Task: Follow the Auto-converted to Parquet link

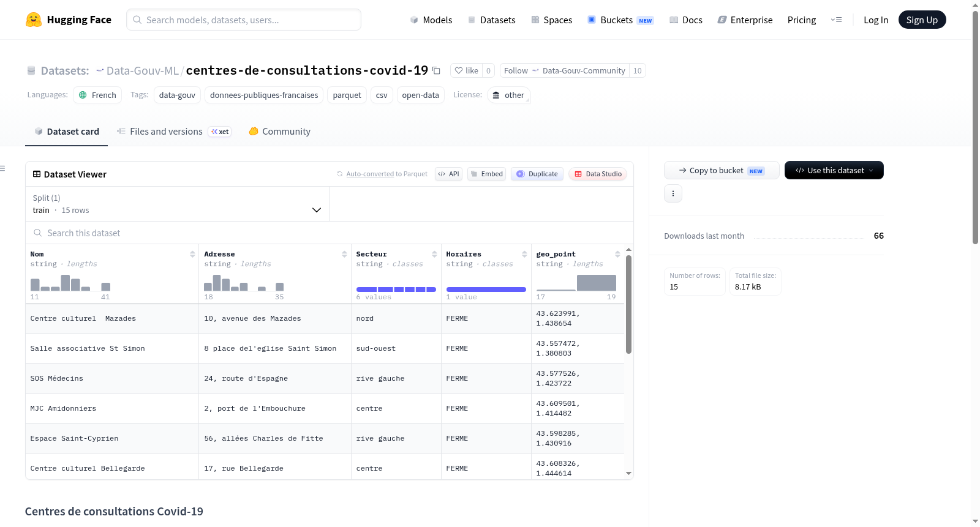Action: coord(386,174)
